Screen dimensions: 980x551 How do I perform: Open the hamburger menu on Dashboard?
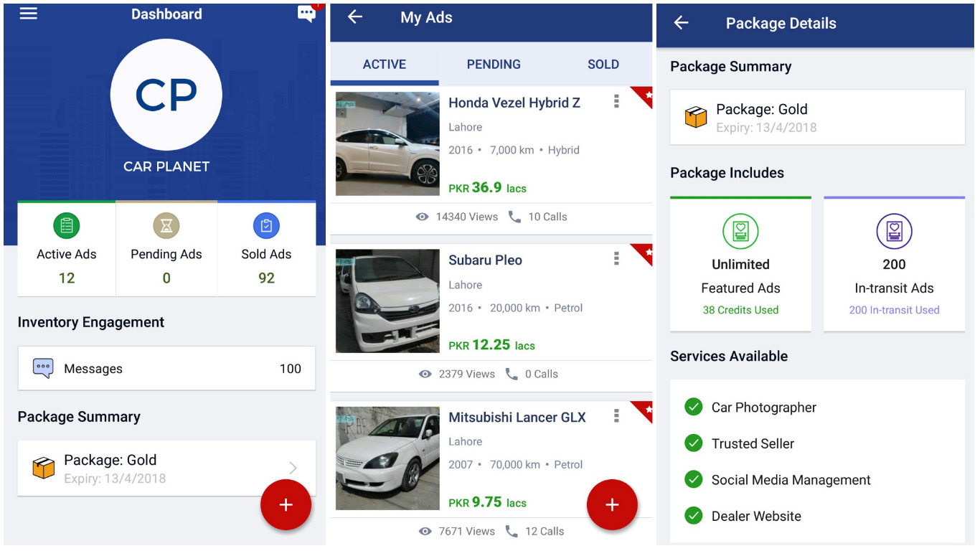click(x=29, y=14)
